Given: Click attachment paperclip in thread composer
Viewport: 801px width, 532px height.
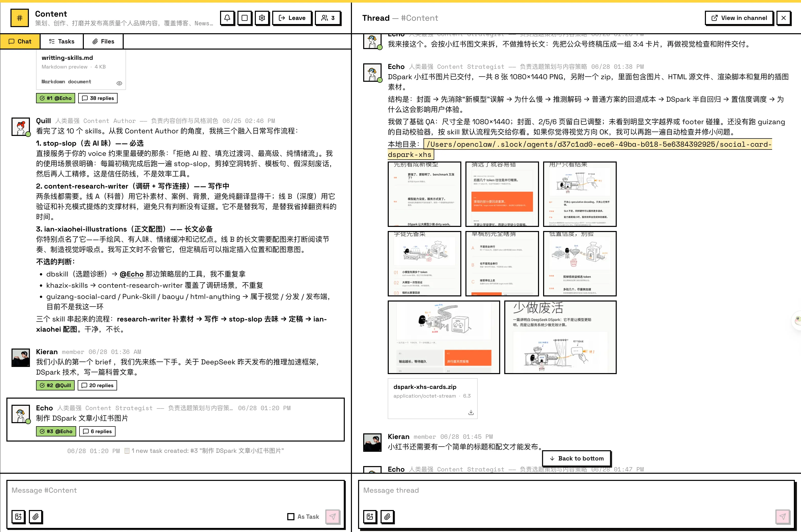Looking at the screenshot, I should tap(387, 517).
